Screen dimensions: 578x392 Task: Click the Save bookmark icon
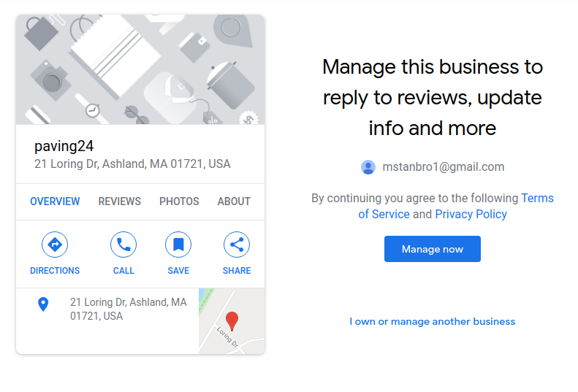click(178, 245)
